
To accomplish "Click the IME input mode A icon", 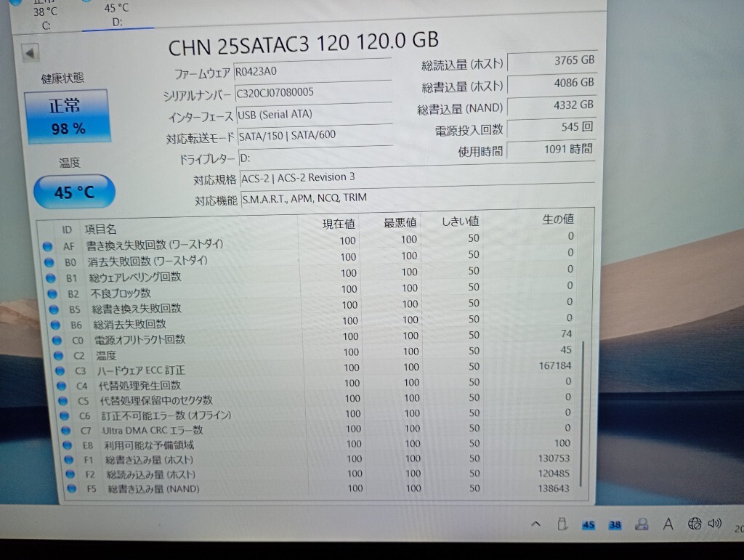I will click(x=668, y=524).
